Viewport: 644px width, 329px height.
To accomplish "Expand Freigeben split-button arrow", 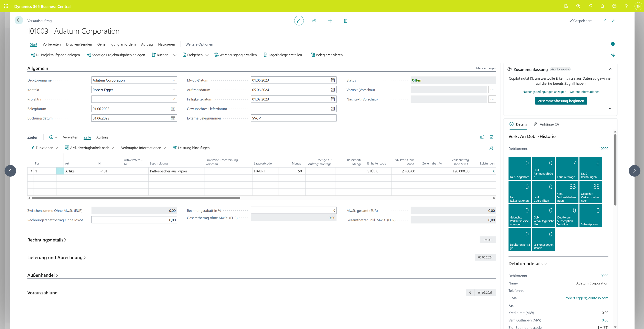I will point(207,55).
